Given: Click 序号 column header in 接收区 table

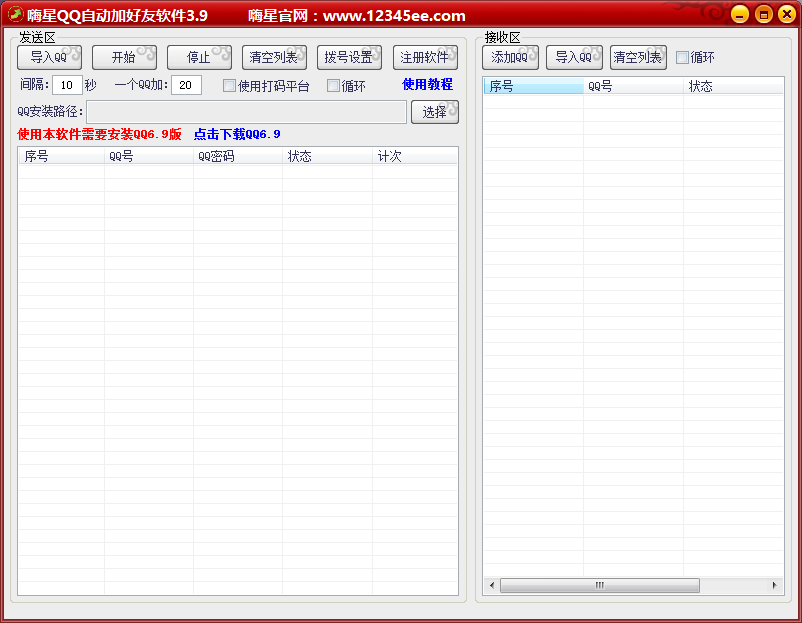Looking at the screenshot, I should point(533,86).
